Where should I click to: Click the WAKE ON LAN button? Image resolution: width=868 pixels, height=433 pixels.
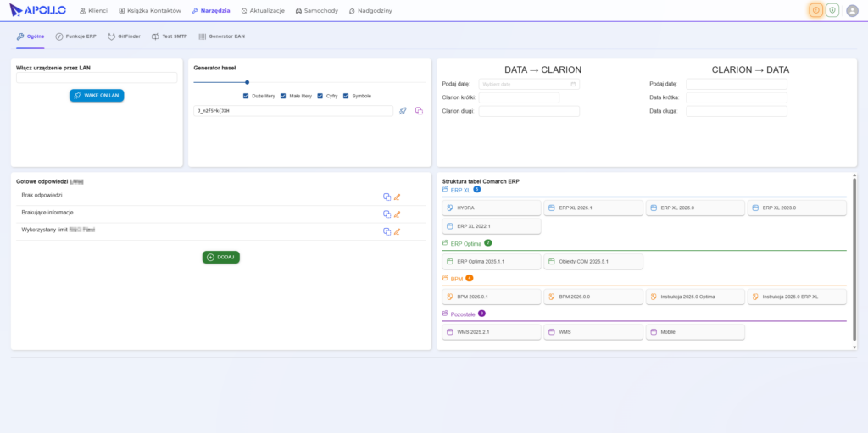click(97, 95)
